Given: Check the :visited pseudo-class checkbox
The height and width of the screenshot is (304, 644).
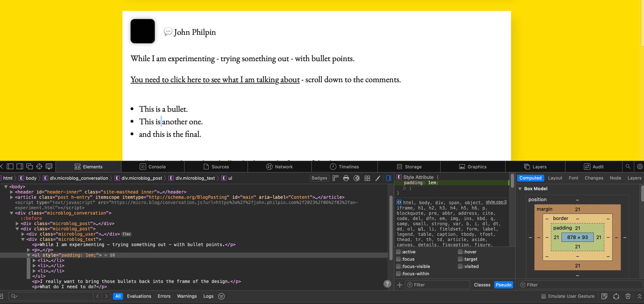Looking at the screenshot, I should point(460,266).
